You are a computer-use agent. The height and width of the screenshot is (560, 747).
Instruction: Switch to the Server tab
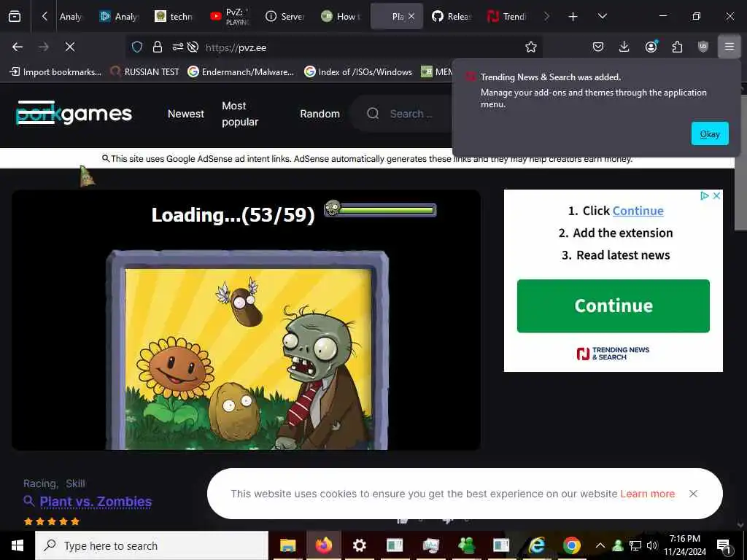[285, 16]
